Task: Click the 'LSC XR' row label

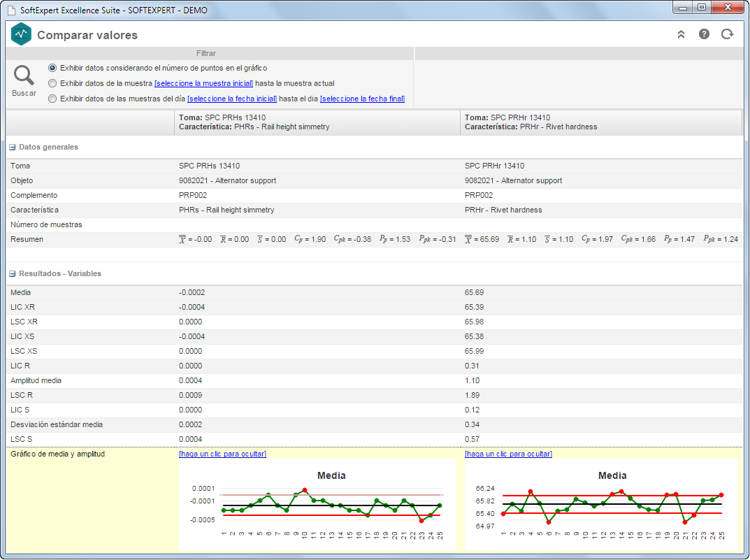Action: pyautogui.click(x=24, y=322)
